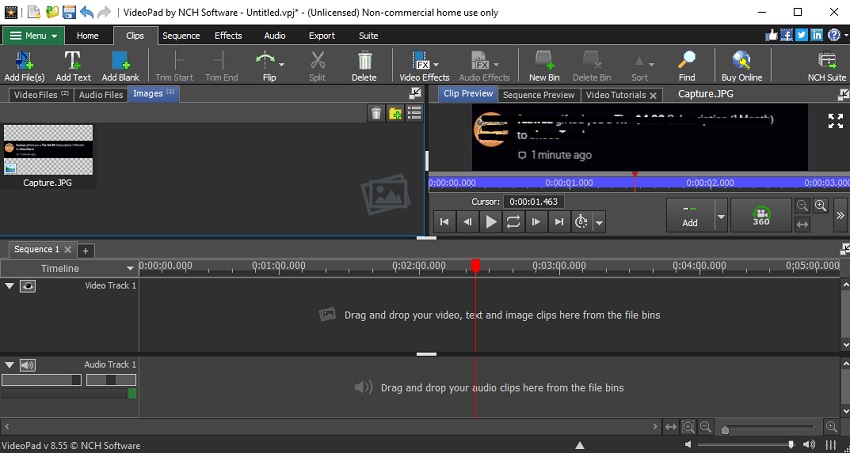The height and width of the screenshot is (453, 850).
Task: Play the clip preview
Action: (x=491, y=222)
